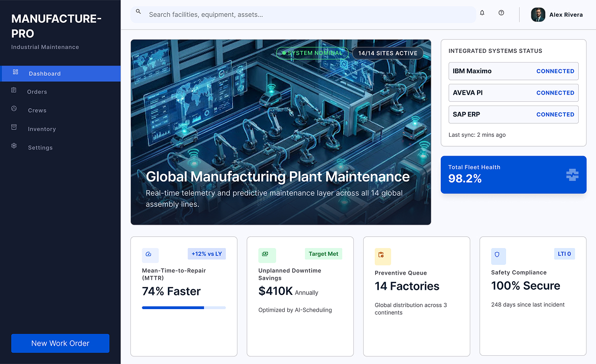Image resolution: width=596 pixels, height=364 pixels.
Task: Click the MTTR progress bar
Action: (x=184, y=308)
